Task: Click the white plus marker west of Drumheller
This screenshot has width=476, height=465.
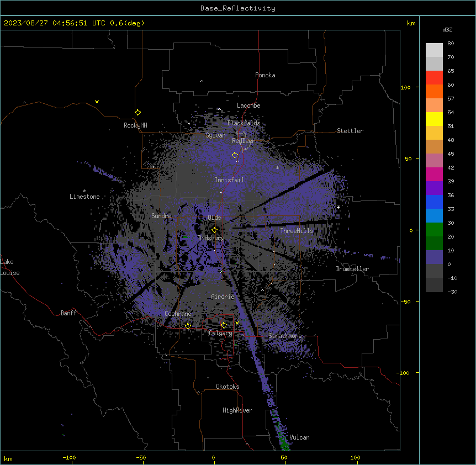Action: (338, 207)
